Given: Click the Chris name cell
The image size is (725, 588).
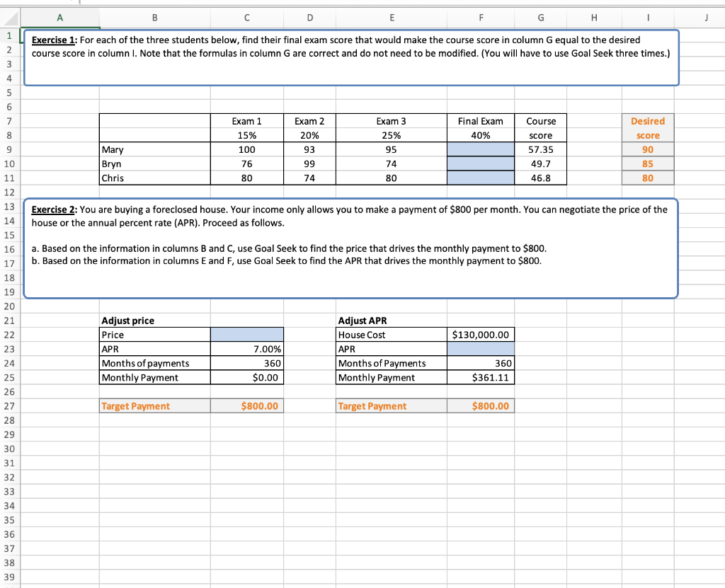Looking at the screenshot, I should point(154,178).
